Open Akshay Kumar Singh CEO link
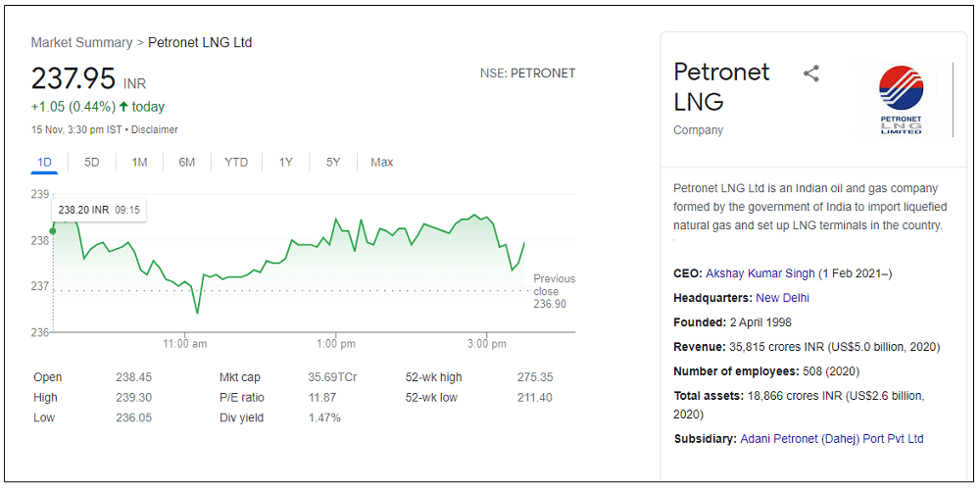Viewport: 980px width, 490px height. point(760,273)
